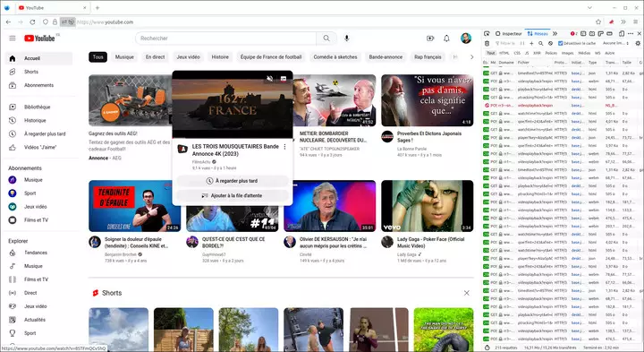644x352 pixels.
Task: Go back with the browser arrow
Action: [8, 21]
